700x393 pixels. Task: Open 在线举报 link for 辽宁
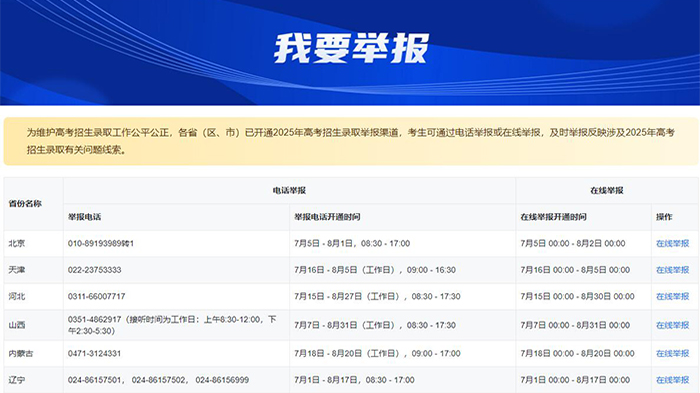pos(672,380)
